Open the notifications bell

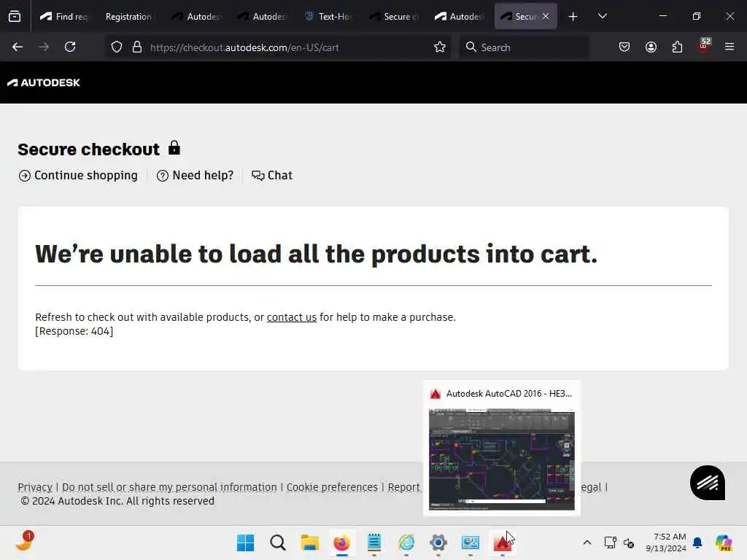[697, 542]
